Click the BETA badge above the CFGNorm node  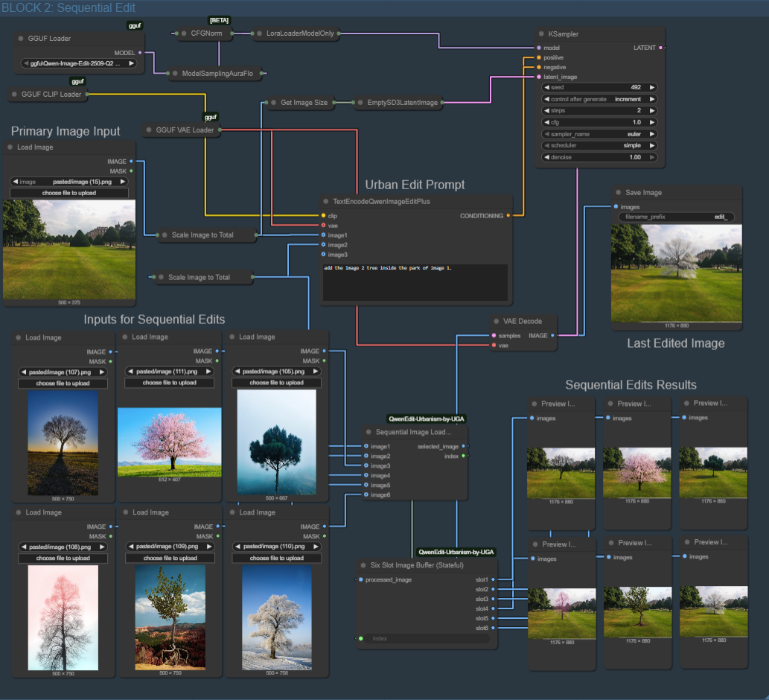(219, 20)
